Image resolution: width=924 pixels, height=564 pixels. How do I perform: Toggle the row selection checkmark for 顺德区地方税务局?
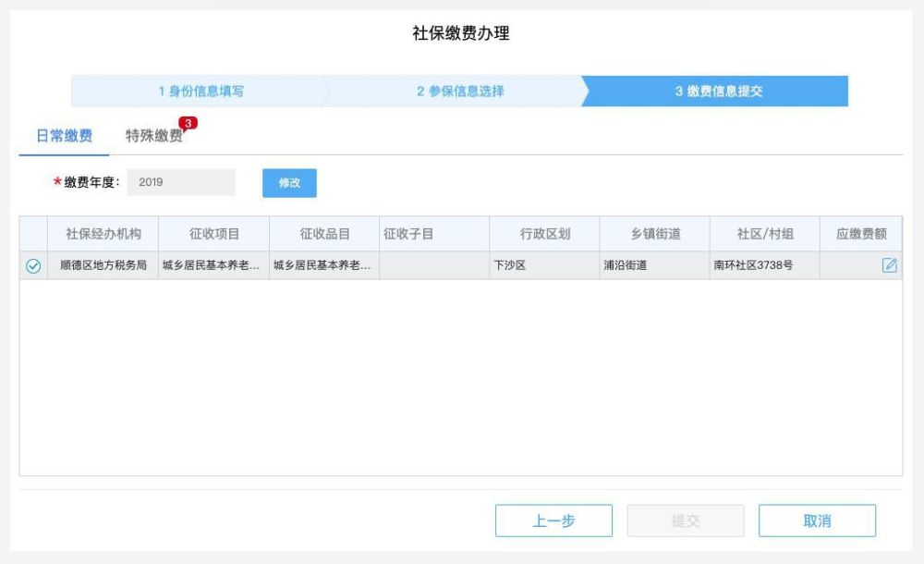point(33,266)
